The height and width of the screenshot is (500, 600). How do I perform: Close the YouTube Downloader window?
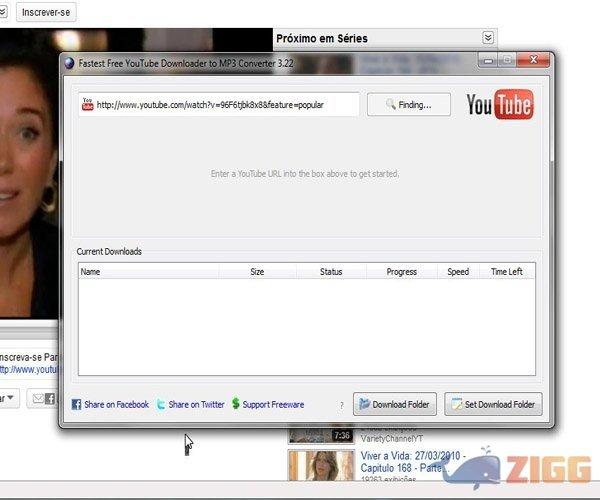(x=535, y=60)
